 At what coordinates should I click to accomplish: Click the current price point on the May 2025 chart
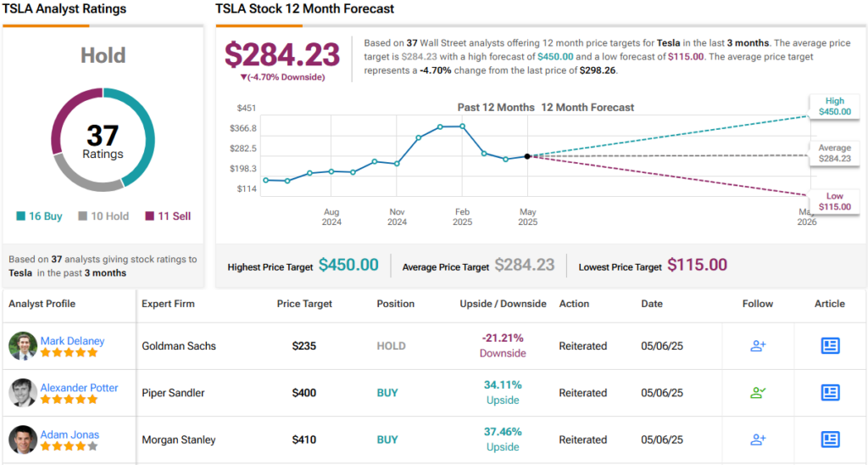(x=527, y=156)
